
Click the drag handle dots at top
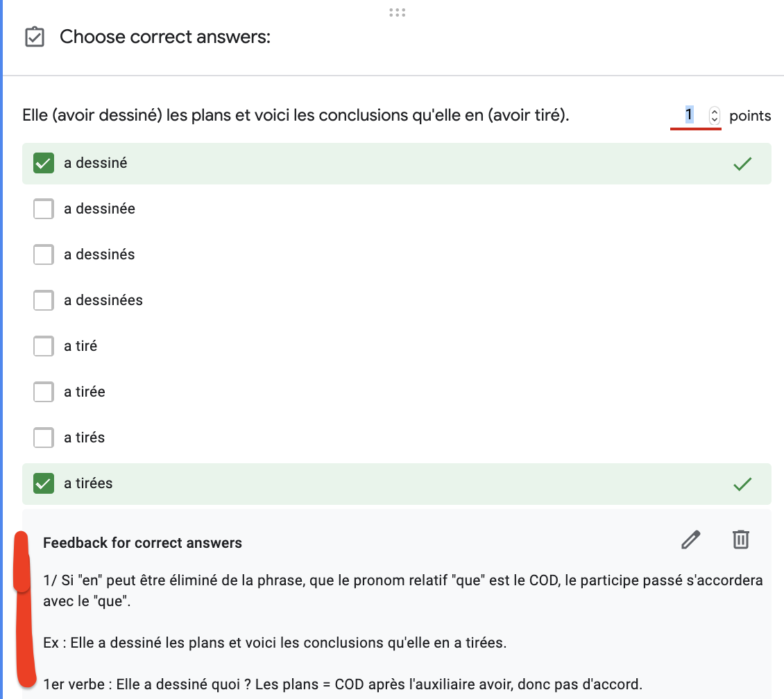(x=397, y=12)
